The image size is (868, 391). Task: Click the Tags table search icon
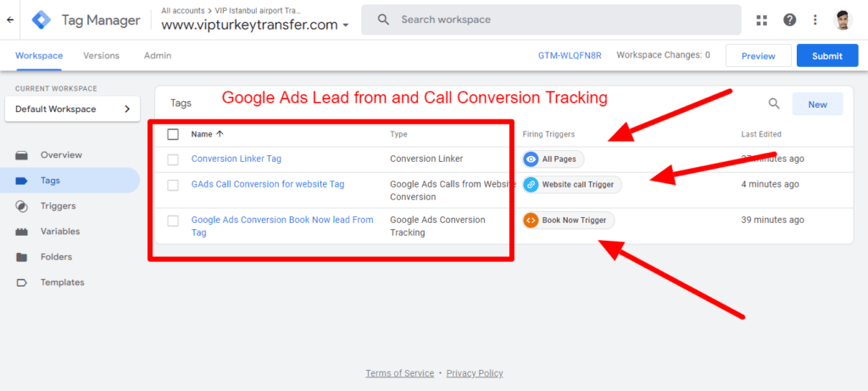point(774,103)
